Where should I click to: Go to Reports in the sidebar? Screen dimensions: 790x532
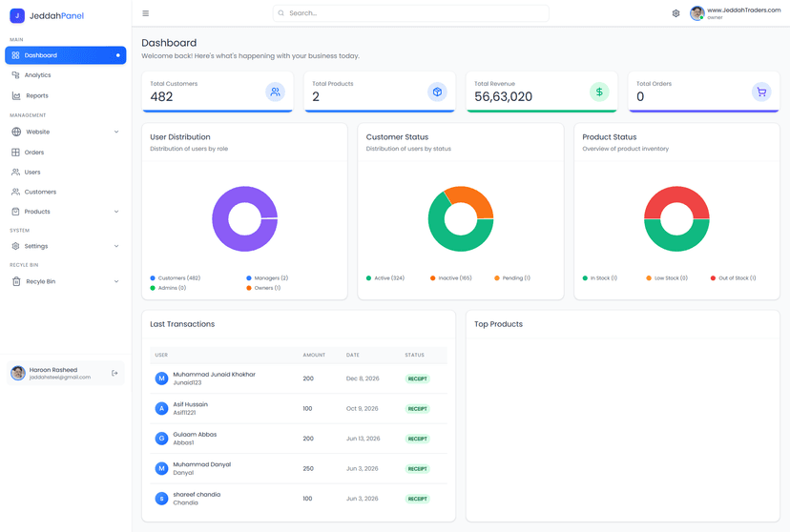[66, 95]
